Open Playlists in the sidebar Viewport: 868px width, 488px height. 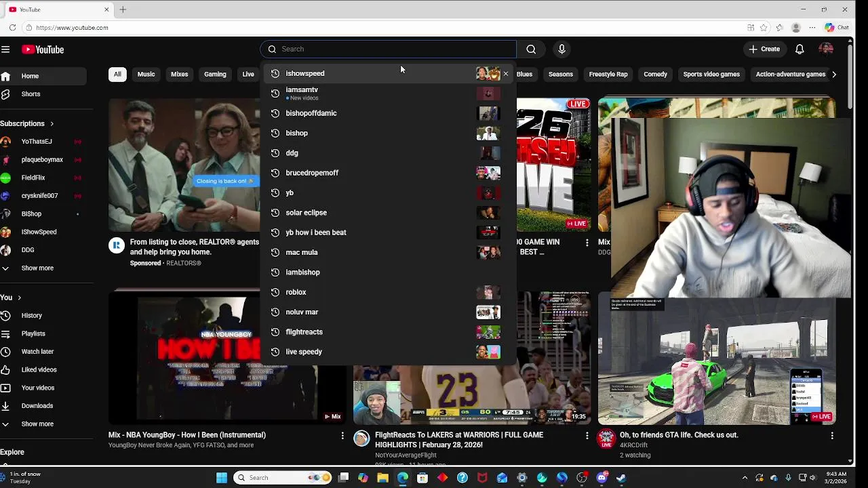pyautogui.click(x=33, y=333)
